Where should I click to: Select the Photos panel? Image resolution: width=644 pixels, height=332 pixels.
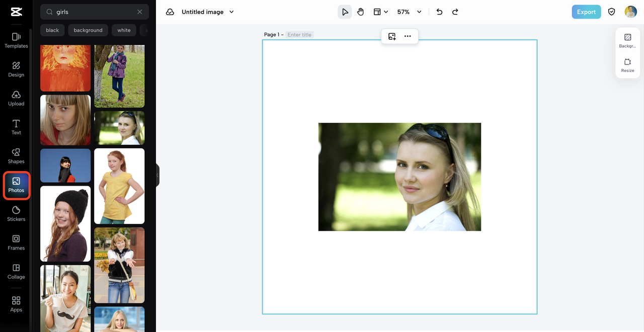point(16,185)
